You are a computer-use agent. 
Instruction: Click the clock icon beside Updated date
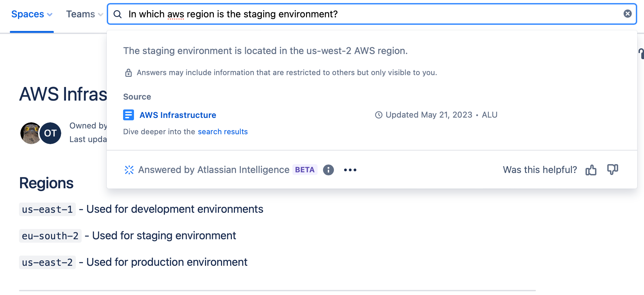click(378, 115)
